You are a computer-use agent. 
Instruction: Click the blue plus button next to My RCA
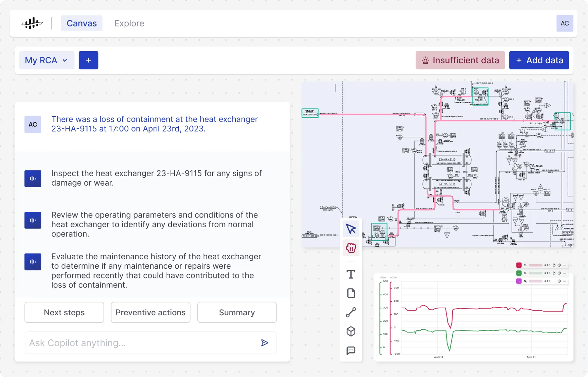click(89, 60)
